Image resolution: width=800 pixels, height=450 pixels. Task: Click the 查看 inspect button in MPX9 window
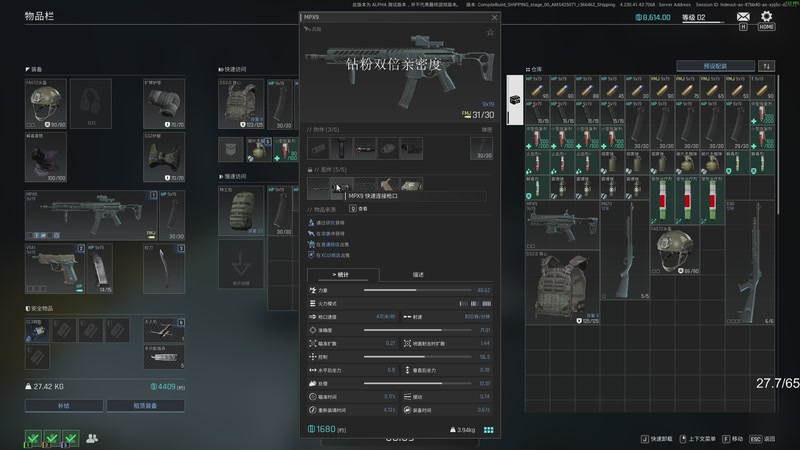pyautogui.click(x=359, y=209)
